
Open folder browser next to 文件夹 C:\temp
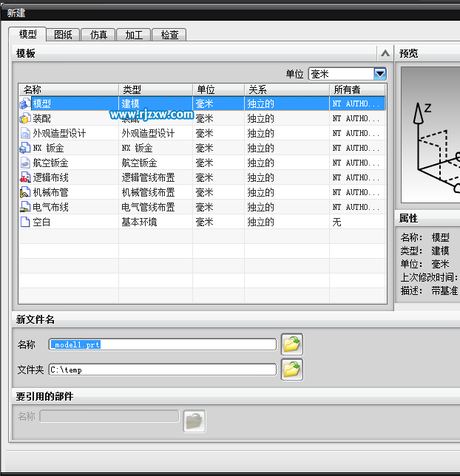click(291, 370)
